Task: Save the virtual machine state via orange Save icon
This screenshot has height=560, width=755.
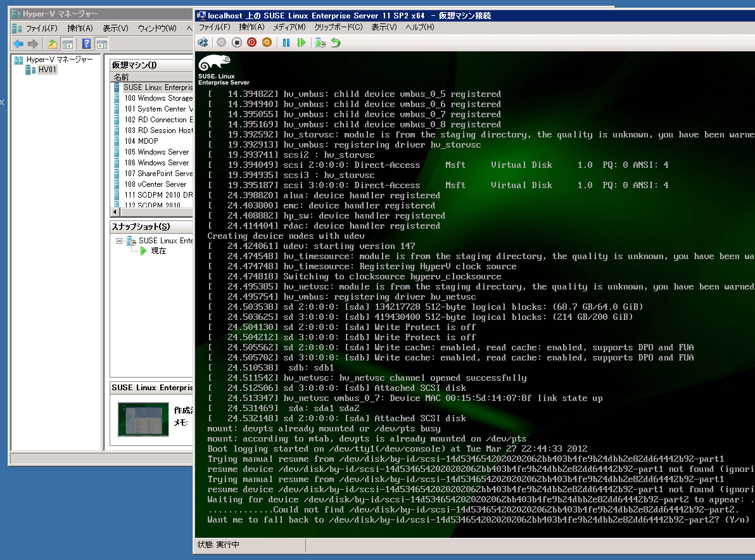Action: pos(267,42)
